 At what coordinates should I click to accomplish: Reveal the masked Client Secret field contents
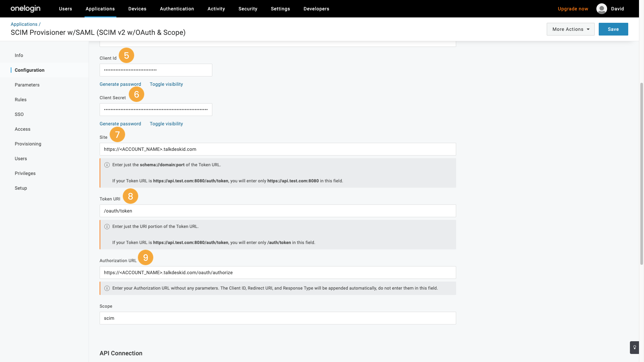pyautogui.click(x=166, y=124)
